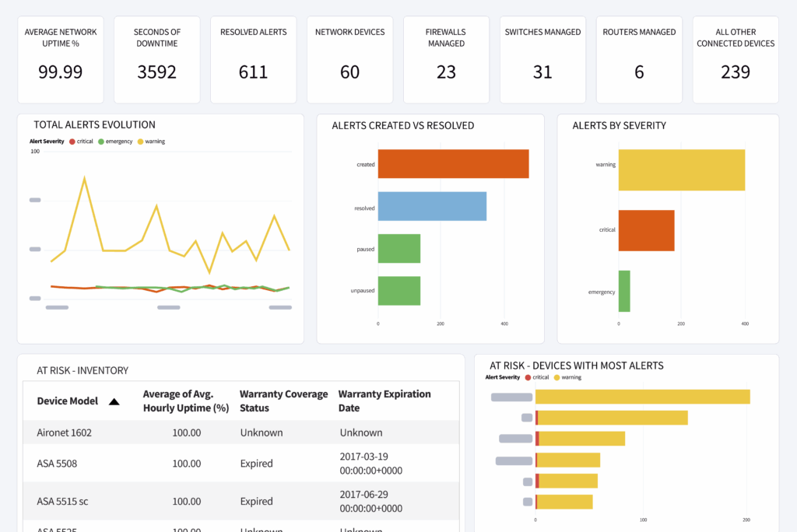Click the 2017-03-19 warranty expiration date
Image resolution: width=797 pixels, height=532 pixels.
[371, 464]
